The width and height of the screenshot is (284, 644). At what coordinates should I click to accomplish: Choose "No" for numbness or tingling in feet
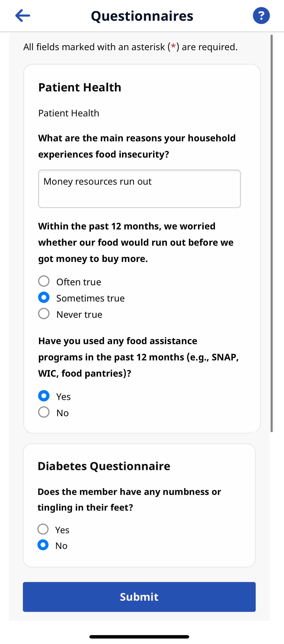click(x=43, y=545)
